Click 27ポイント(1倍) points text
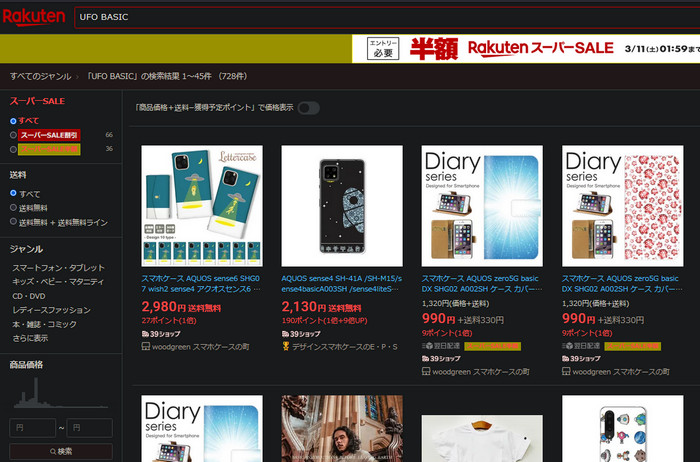The width and height of the screenshot is (700, 462). (x=169, y=320)
